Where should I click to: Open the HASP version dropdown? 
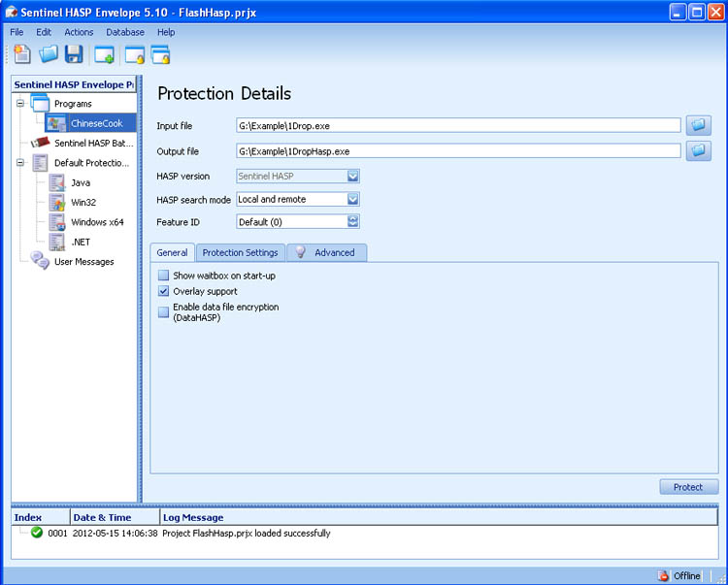pyautogui.click(x=353, y=176)
